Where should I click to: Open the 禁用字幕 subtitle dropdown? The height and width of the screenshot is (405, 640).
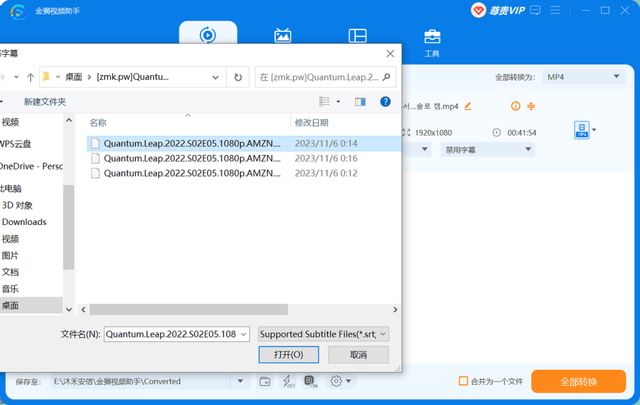(x=487, y=149)
